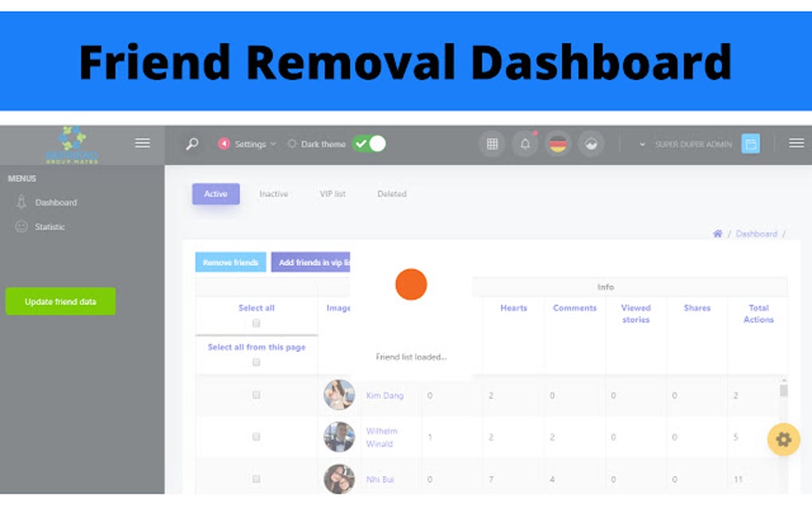Select the panda avatar icon in the topbar
The width and height of the screenshot is (812, 508).
pos(591,144)
